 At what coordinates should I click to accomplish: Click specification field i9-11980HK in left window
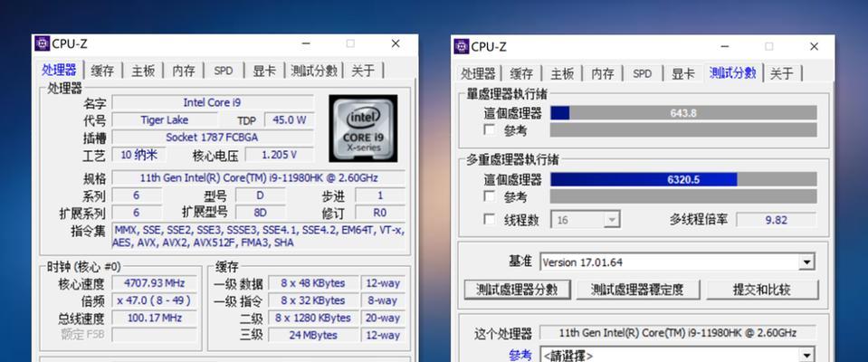coord(259,177)
